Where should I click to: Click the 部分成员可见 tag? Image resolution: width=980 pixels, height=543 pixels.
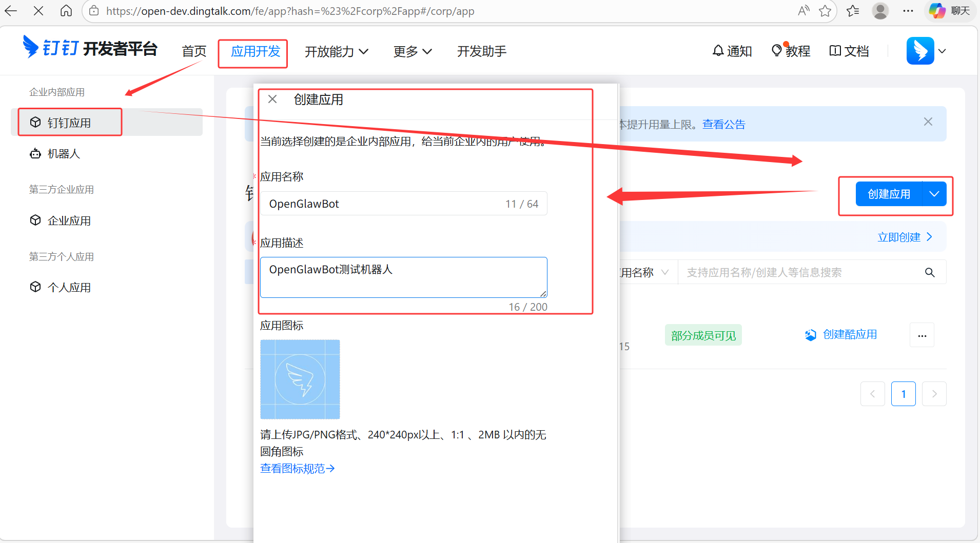(x=703, y=335)
